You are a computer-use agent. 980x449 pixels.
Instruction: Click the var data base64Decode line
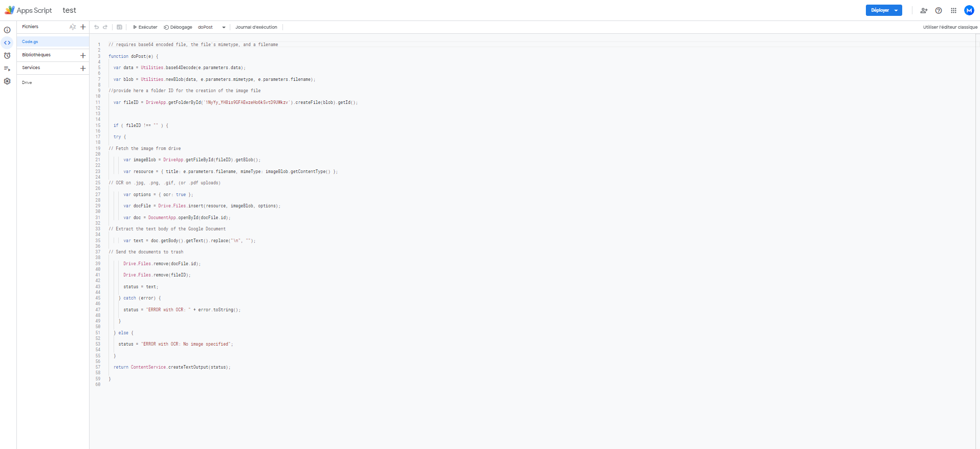coord(180,68)
